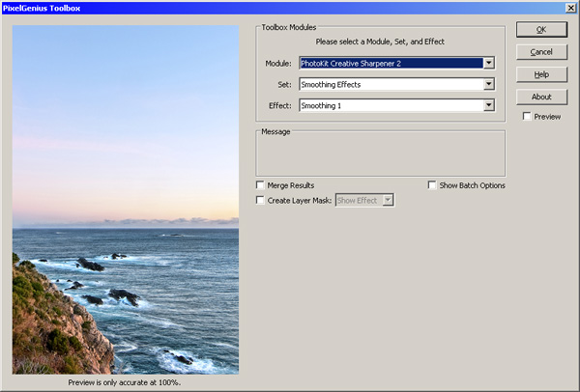Image resolution: width=580 pixels, height=392 pixels.
Task: Expand the Effect dropdown arrow
Action: 489,105
